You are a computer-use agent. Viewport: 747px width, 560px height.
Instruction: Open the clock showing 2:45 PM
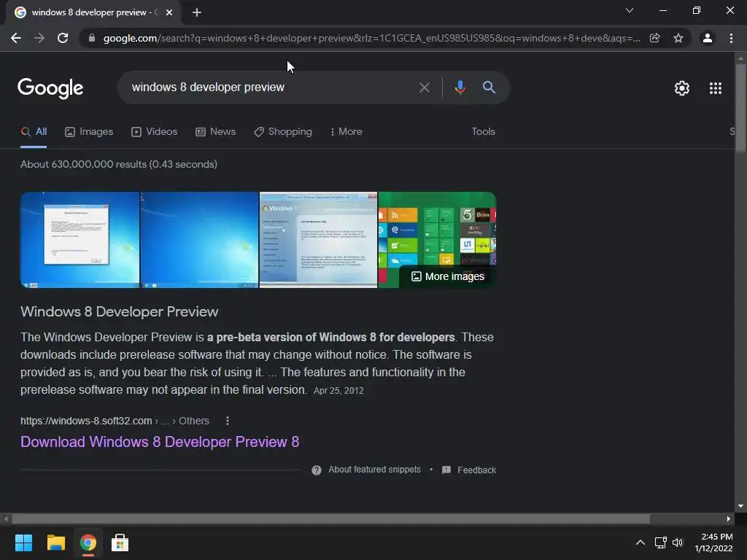[x=713, y=542]
